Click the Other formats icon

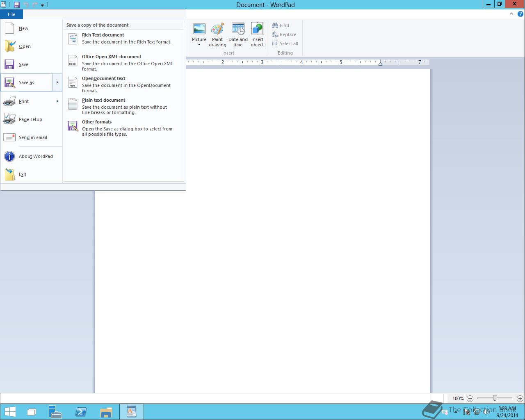[x=73, y=126]
